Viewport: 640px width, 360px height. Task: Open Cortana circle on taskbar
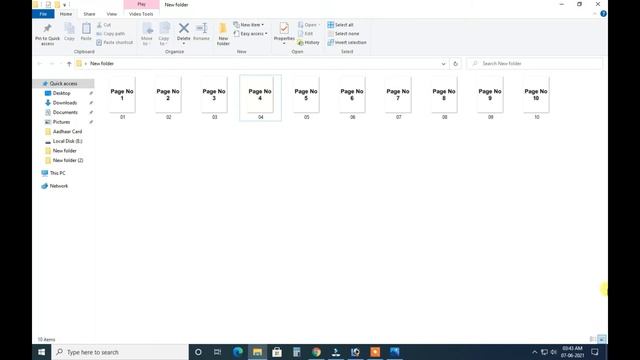(198, 352)
